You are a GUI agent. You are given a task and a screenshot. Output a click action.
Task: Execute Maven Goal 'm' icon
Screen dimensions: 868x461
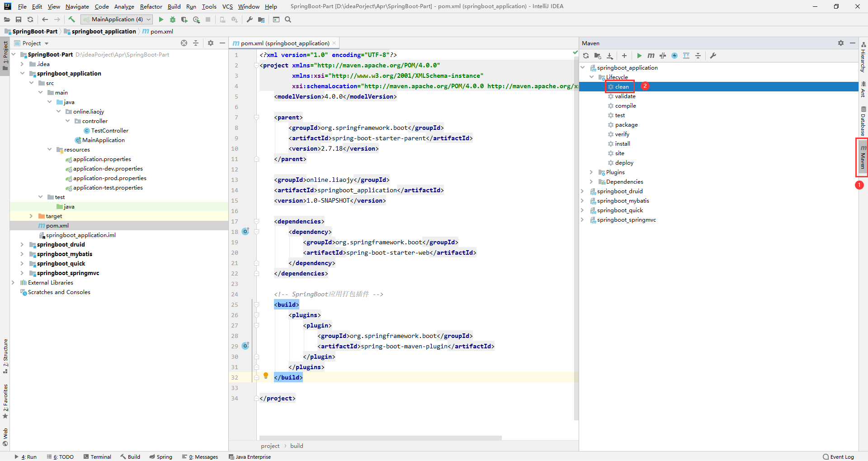tap(651, 56)
